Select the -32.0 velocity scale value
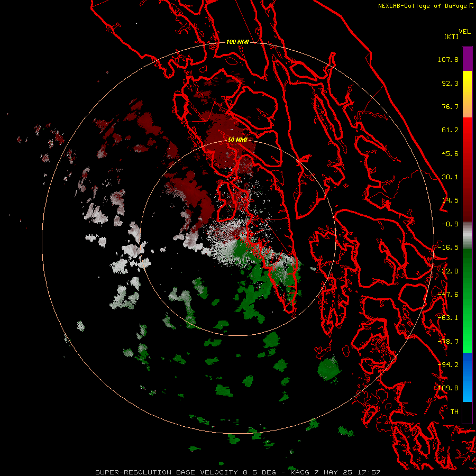Screen dimensions: 476x476 point(448,271)
